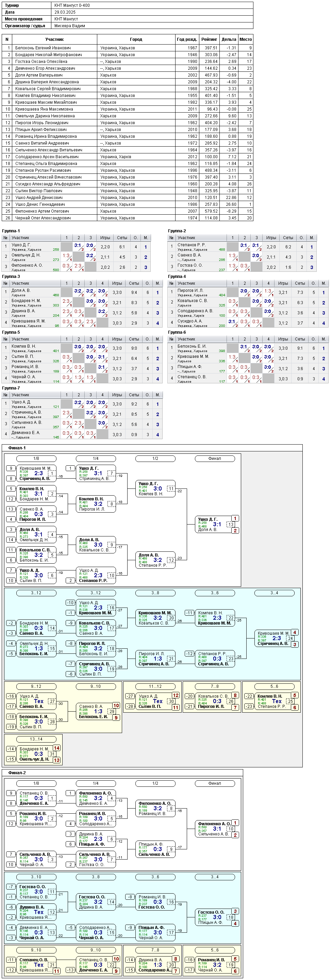Click the Группа-7 heading
Image resolution: width=332 pixels, height=980 pixels.
pyautogui.click(x=11, y=388)
